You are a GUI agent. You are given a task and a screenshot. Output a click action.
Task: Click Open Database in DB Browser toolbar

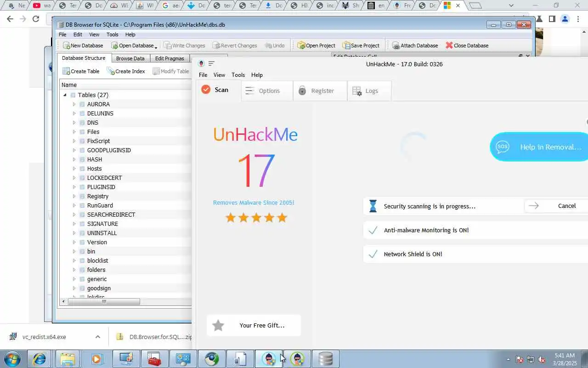pos(132,46)
